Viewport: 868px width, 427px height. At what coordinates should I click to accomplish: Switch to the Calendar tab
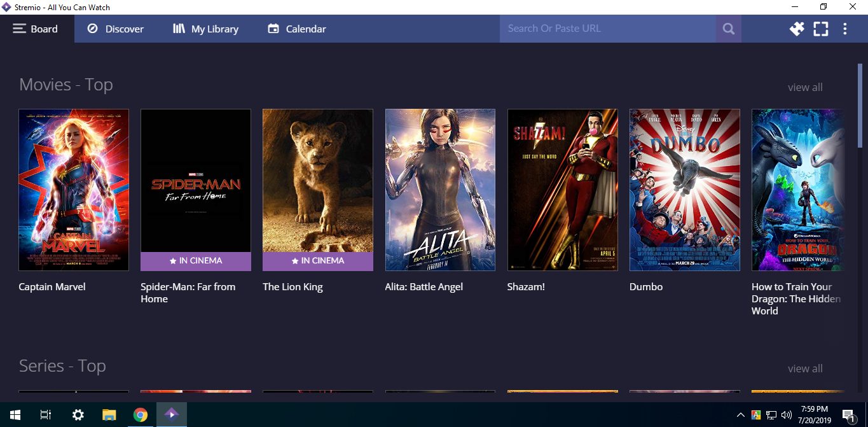[297, 29]
